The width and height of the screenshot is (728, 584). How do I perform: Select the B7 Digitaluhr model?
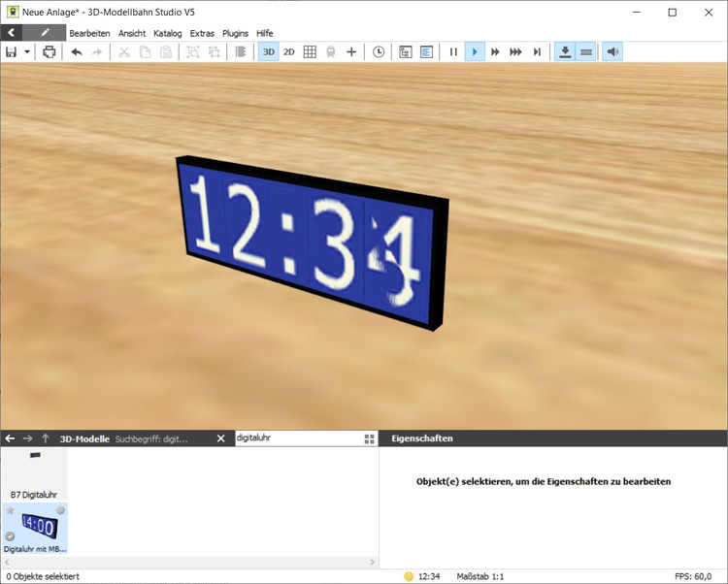[34, 474]
